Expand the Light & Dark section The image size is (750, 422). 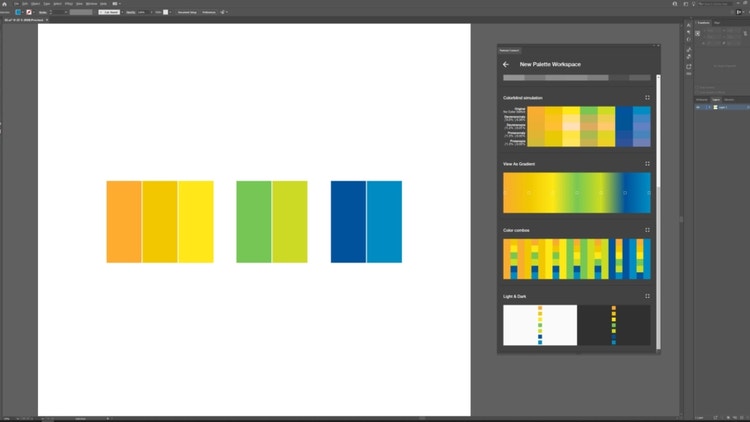click(647, 296)
